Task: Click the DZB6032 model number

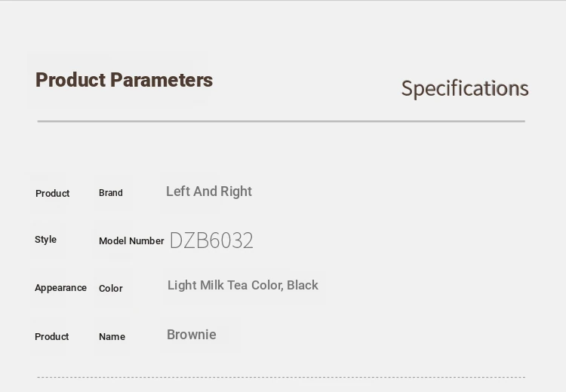Action: [211, 240]
